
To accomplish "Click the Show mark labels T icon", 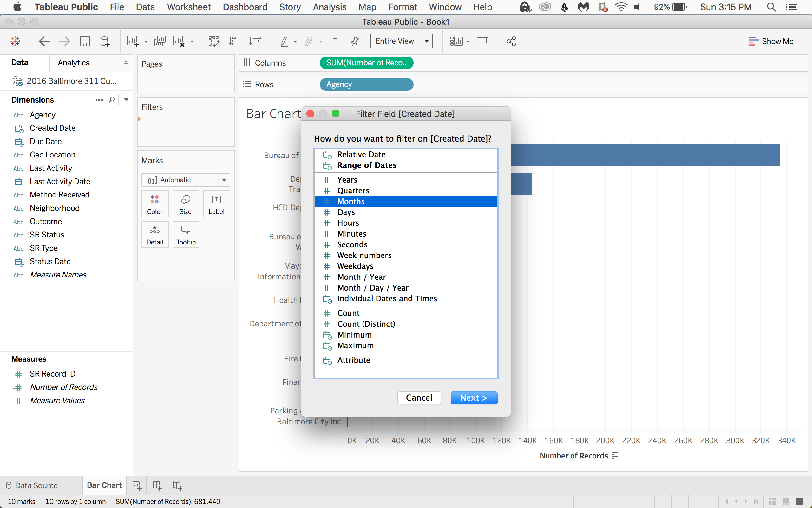I will (335, 41).
